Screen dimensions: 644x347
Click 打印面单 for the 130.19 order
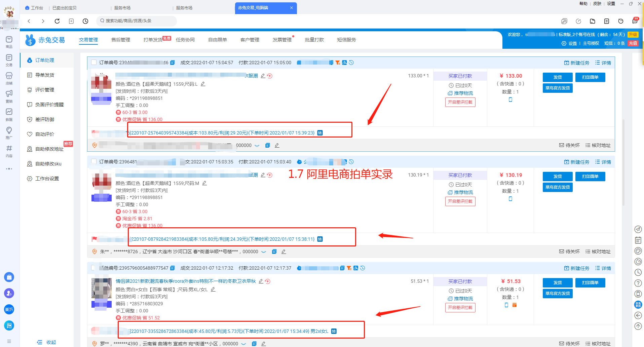(x=590, y=177)
